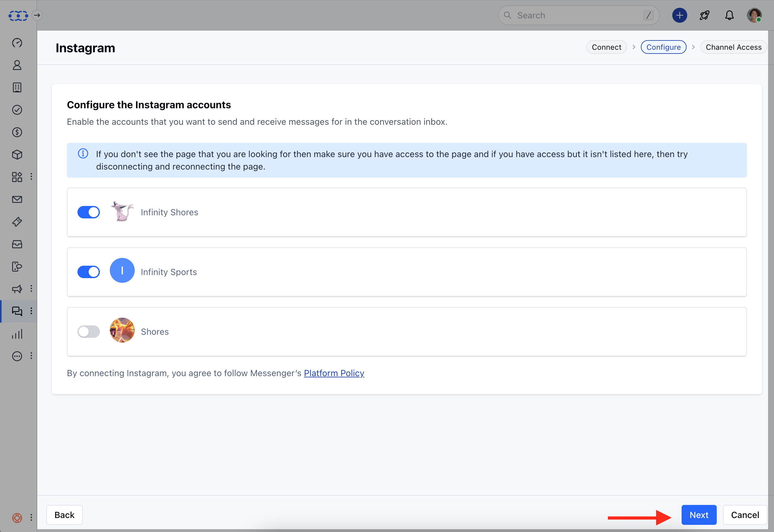Open the Reports bar chart icon

pos(17,334)
